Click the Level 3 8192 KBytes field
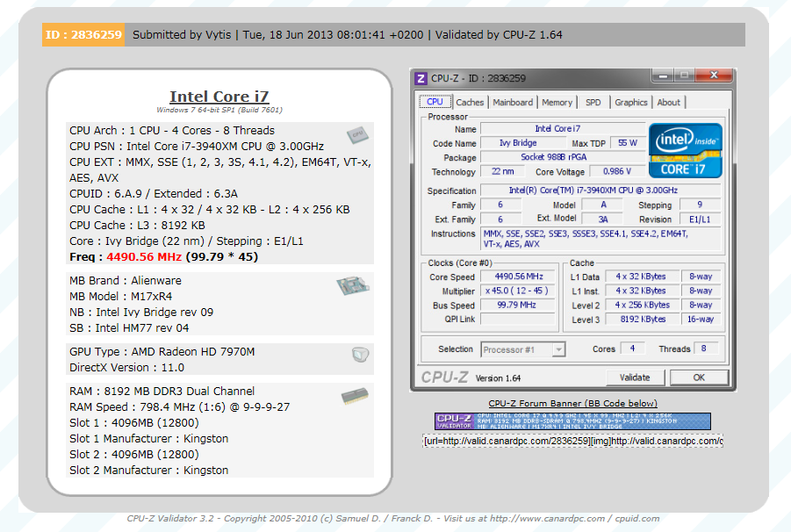 pos(643,320)
